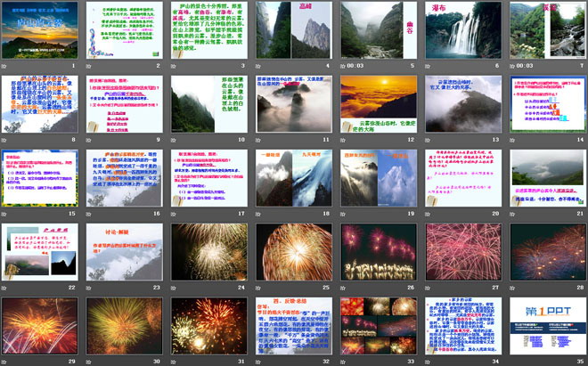Select slide 1 sunset title slide thumbnail
The width and height of the screenshot is (588, 366).
40,30
